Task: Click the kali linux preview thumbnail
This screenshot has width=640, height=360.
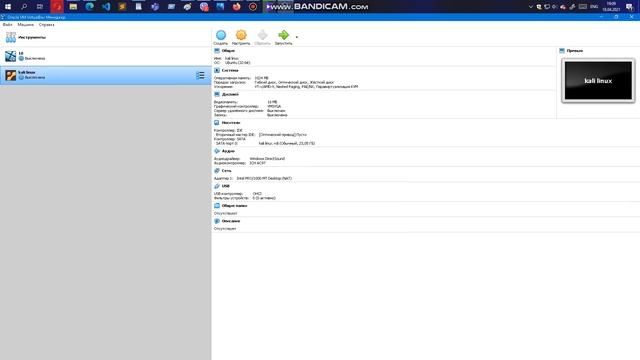Action: [x=598, y=81]
